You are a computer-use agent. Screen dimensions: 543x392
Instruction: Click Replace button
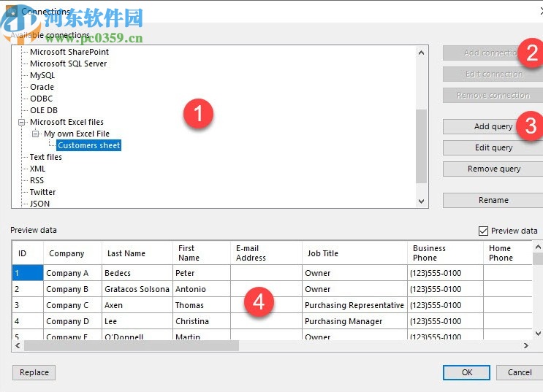tap(34, 372)
